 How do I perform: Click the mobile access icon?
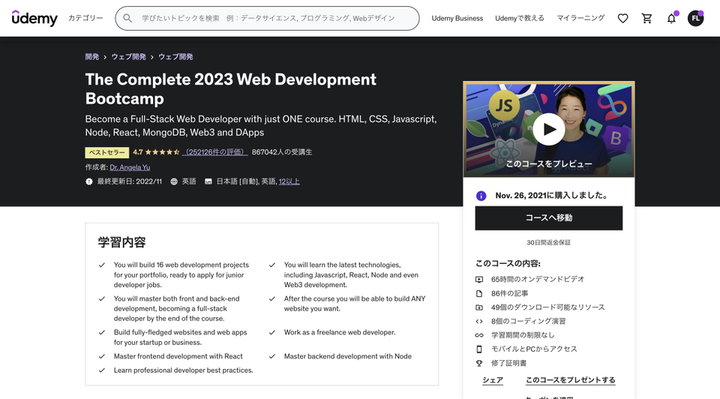tap(479, 349)
